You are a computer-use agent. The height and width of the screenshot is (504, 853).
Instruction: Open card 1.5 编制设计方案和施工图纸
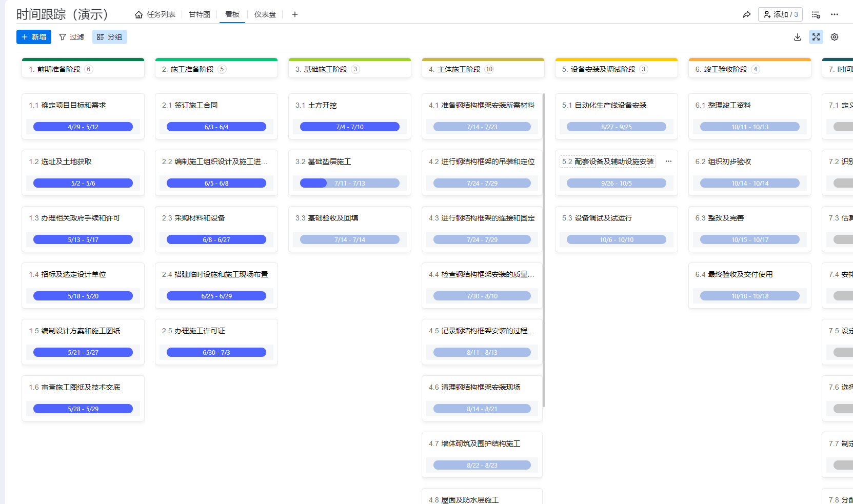(x=83, y=342)
